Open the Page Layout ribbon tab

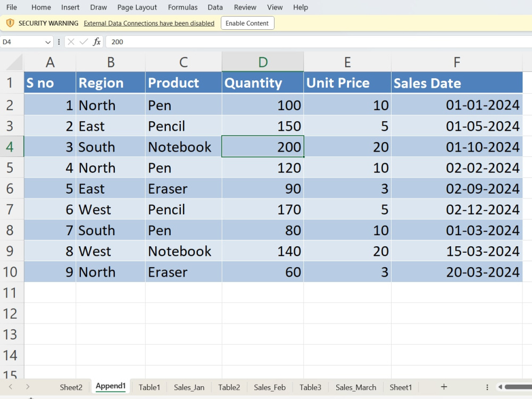(x=137, y=7)
